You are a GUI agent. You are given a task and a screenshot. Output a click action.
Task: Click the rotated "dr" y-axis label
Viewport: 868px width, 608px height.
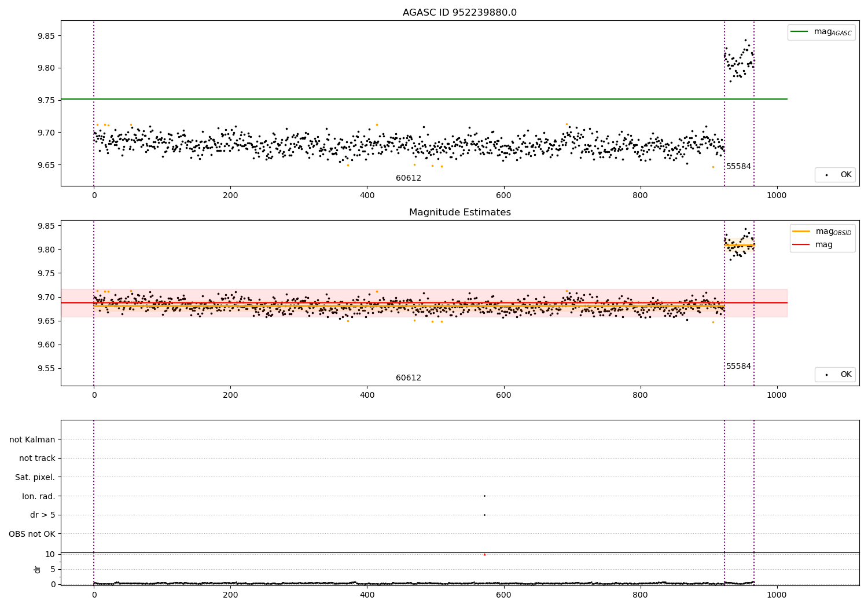tap(38, 569)
